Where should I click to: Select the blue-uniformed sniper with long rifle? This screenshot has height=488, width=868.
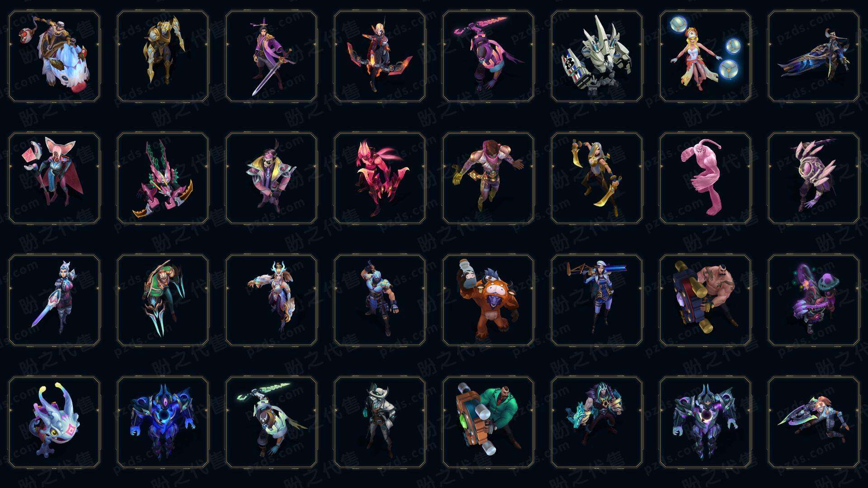point(597,300)
